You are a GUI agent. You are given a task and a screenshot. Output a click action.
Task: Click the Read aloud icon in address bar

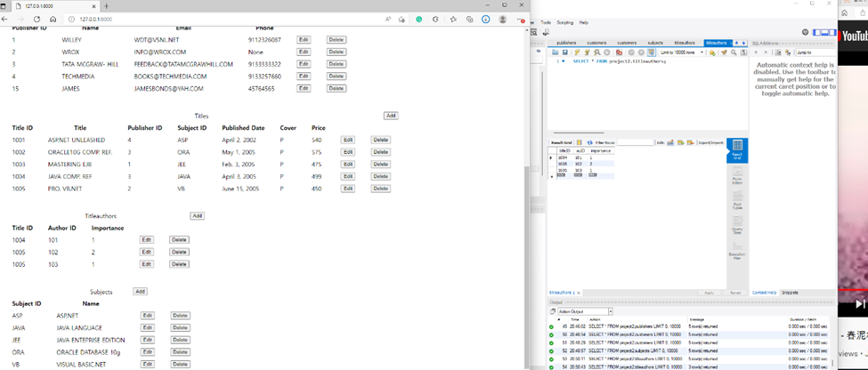point(388,19)
